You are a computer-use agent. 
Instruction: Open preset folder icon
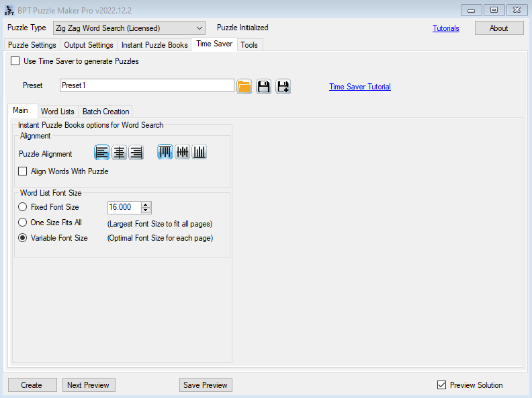coord(244,86)
